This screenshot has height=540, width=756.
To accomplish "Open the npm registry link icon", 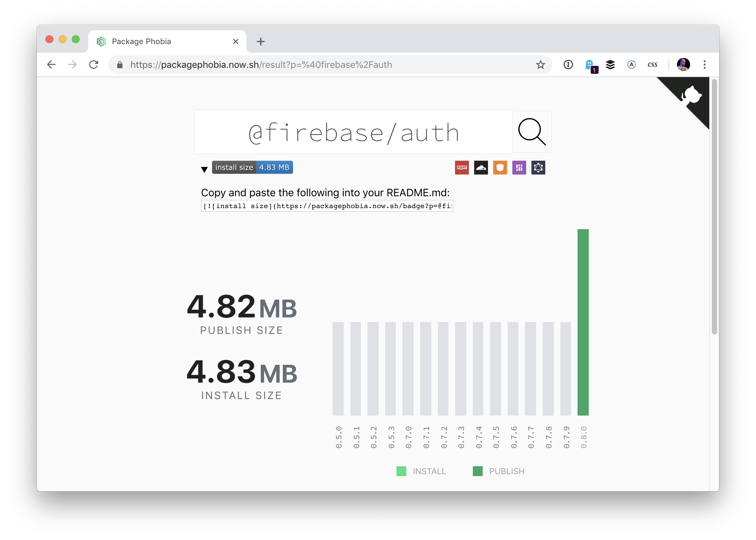I will point(462,168).
